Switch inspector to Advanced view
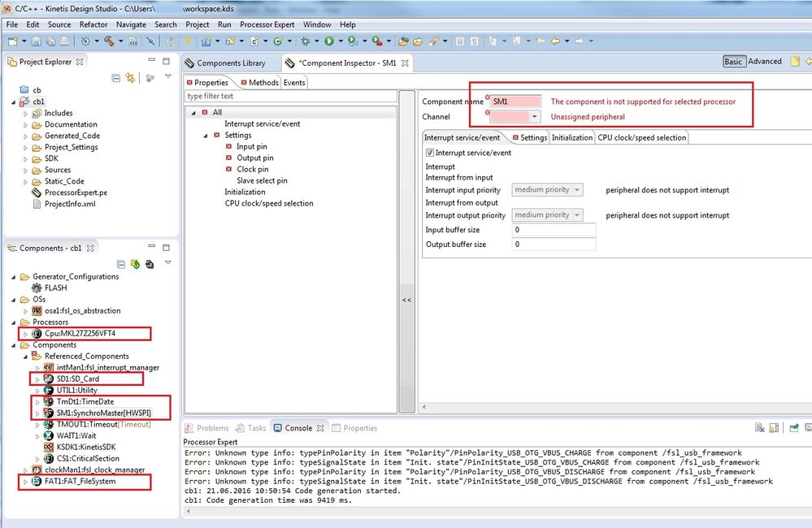The width and height of the screenshot is (812, 528). pyautogui.click(x=765, y=61)
